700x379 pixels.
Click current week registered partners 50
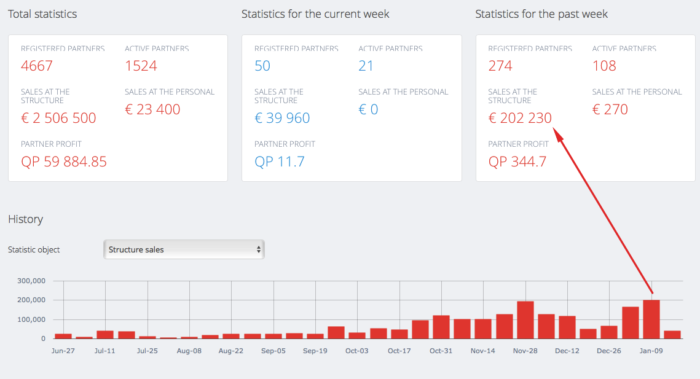[262, 66]
